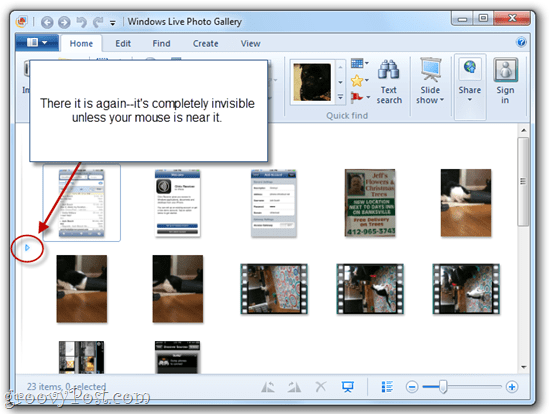This screenshot has width=550, height=414.
Task: Switch to the Home tab
Action: coord(81,44)
